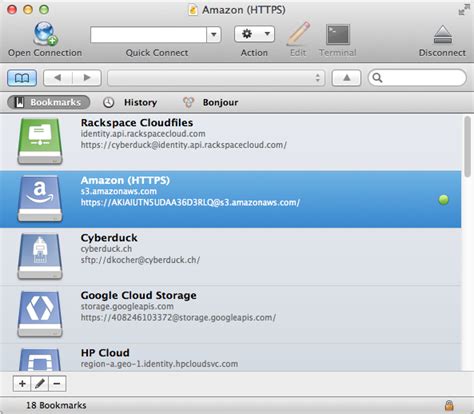Screen dimensions: 474x414
Task: Click the title bar document icon
Action: pos(193,10)
